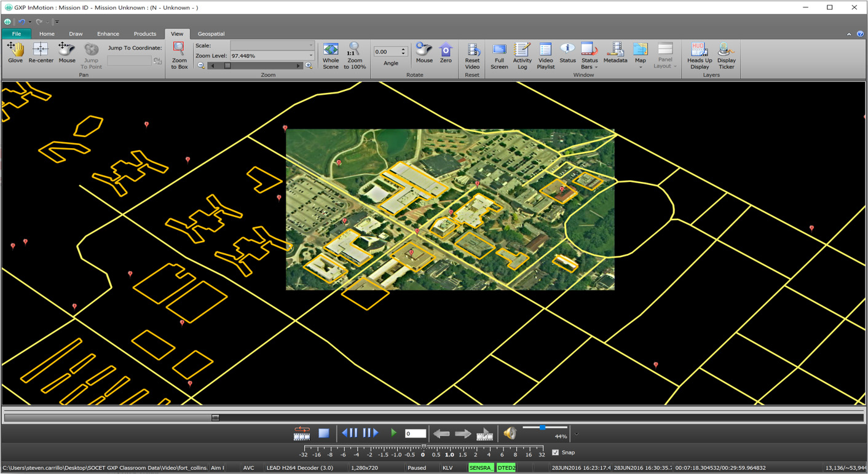Viewport: 868px width, 474px height.
Task: Click the Stop playback button
Action: (324, 433)
